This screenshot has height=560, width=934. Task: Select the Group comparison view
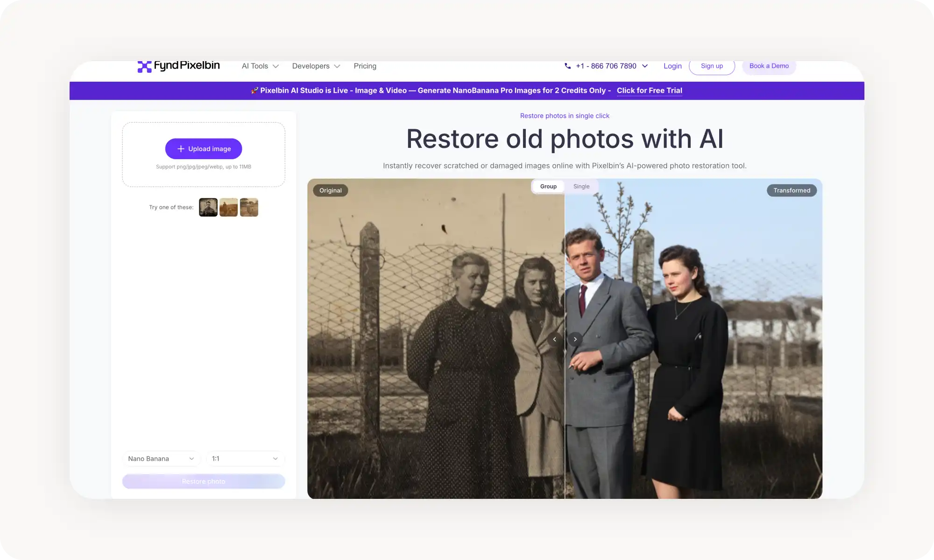coord(548,186)
